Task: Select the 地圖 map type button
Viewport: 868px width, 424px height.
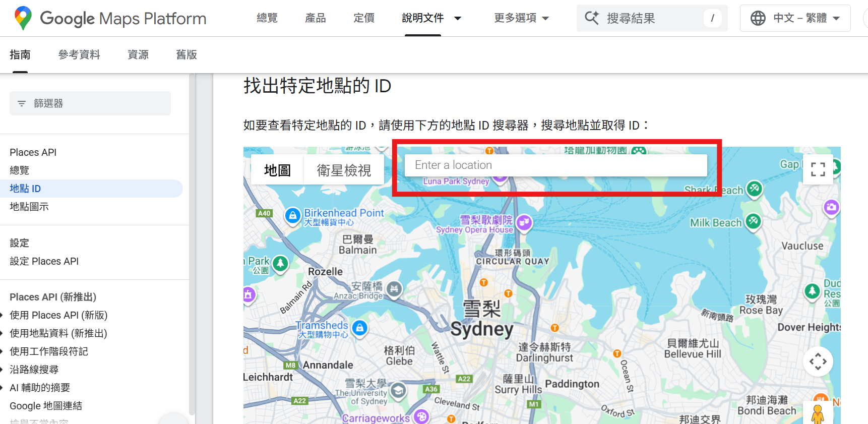Action: tap(277, 170)
